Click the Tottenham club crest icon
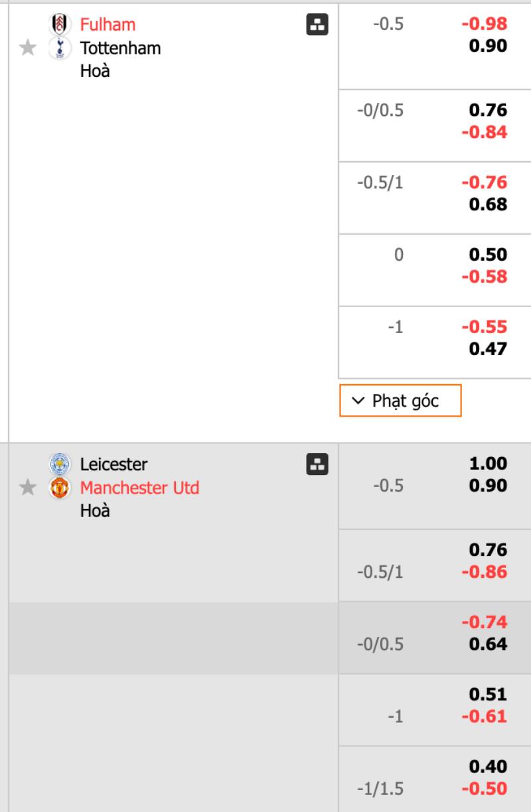 point(60,48)
